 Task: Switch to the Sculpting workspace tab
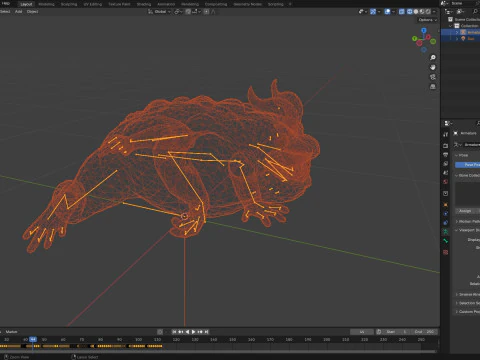click(x=69, y=4)
